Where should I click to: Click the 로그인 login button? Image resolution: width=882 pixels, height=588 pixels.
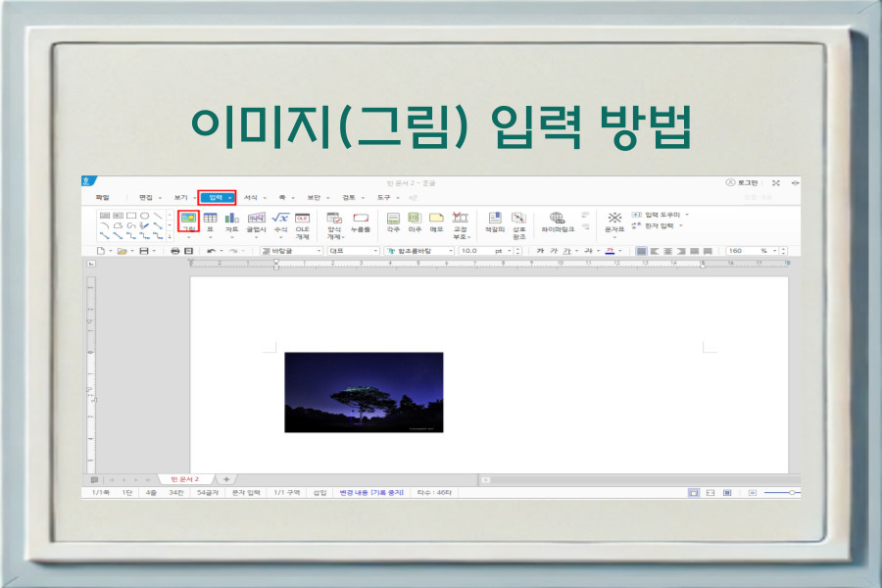point(742,183)
